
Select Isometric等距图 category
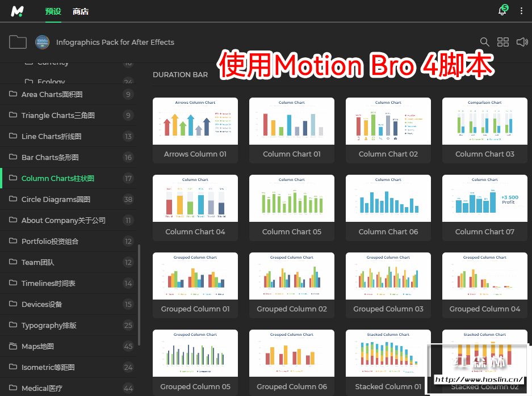point(68,368)
